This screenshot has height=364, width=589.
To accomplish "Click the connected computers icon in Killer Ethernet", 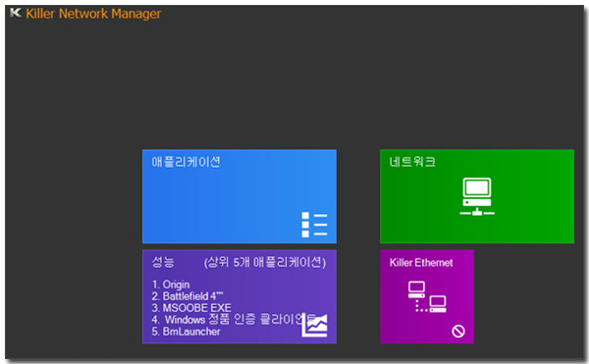I will 427,296.
